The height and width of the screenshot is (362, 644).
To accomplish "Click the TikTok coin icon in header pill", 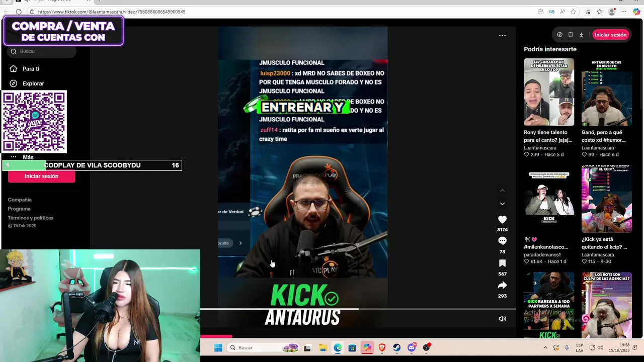I will point(559,35).
